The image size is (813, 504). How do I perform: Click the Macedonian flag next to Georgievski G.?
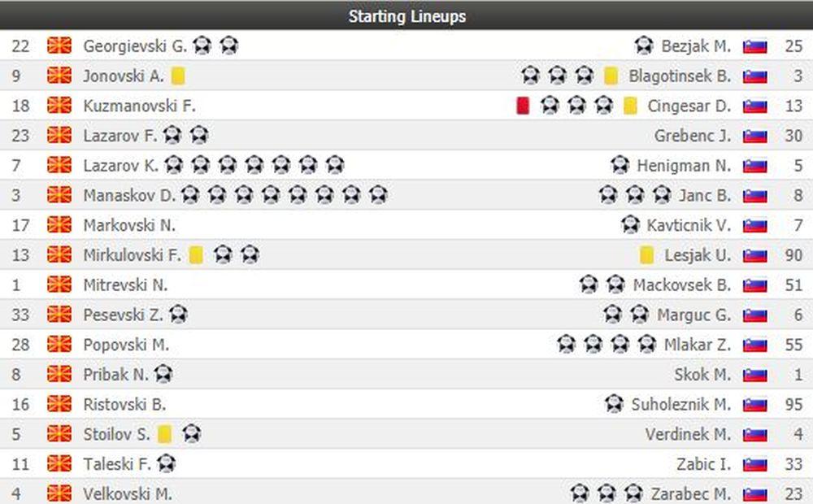[59, 46]
